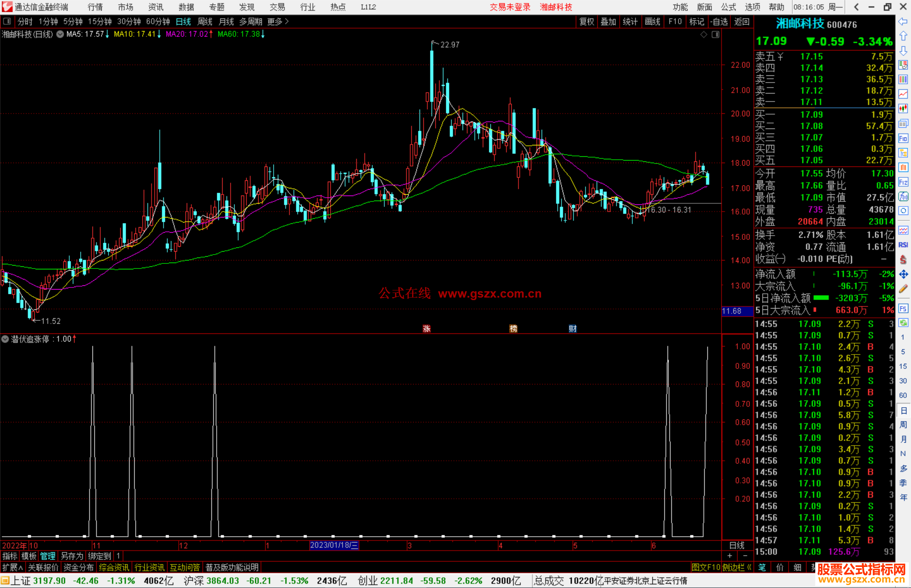The image size is (911, 588).
Task: Click the 绑定到 1 binding field
Action: click(105, 556)
